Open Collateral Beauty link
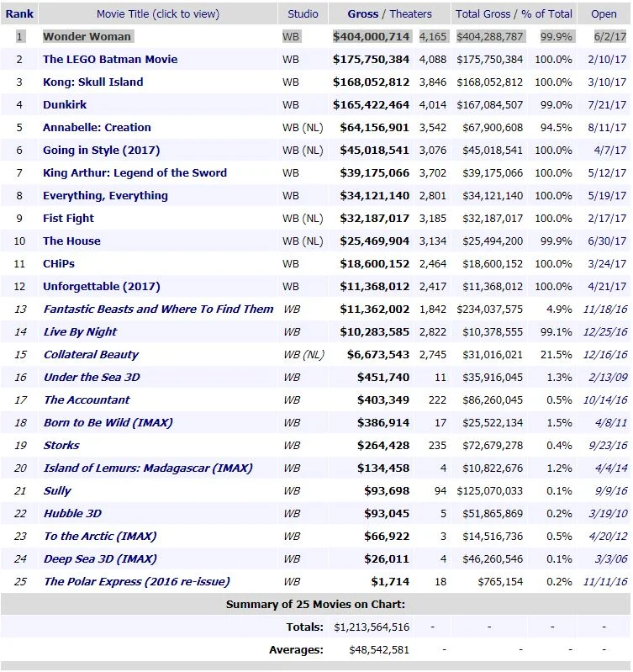 [x=92, y=354]
